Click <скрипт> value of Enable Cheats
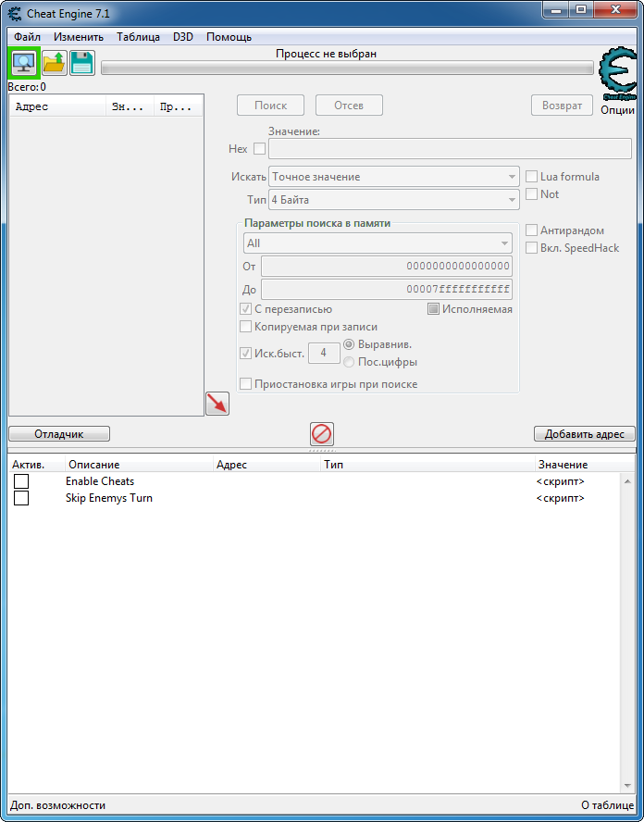 [560, 481]
